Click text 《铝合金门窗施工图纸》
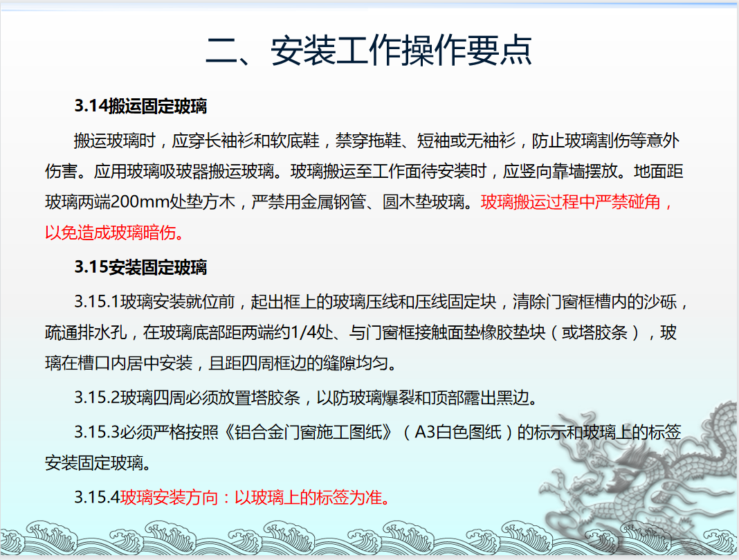The image size is (739, 560). point(308,432)
